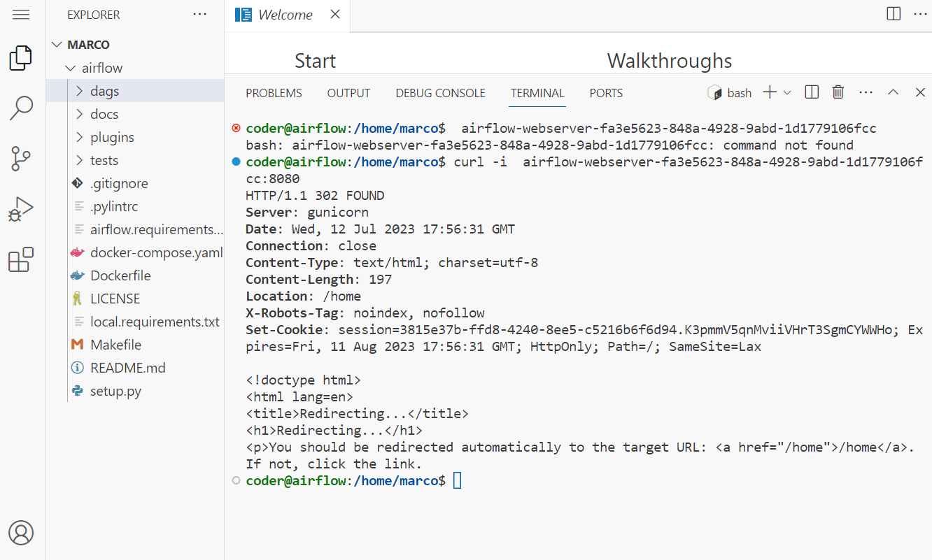Kill terminal with the trash icon
Screen dimensions: 932x560
coord(838,92)
